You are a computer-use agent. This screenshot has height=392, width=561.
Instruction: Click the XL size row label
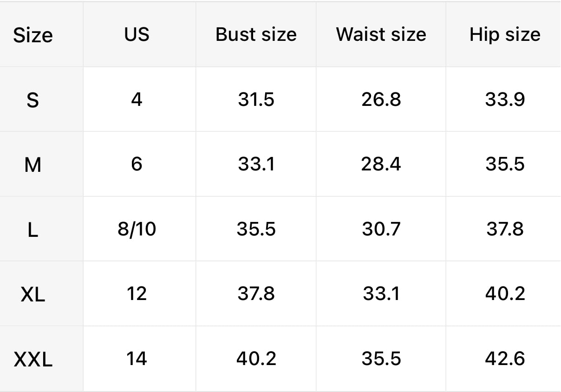(x=33, y=294)
